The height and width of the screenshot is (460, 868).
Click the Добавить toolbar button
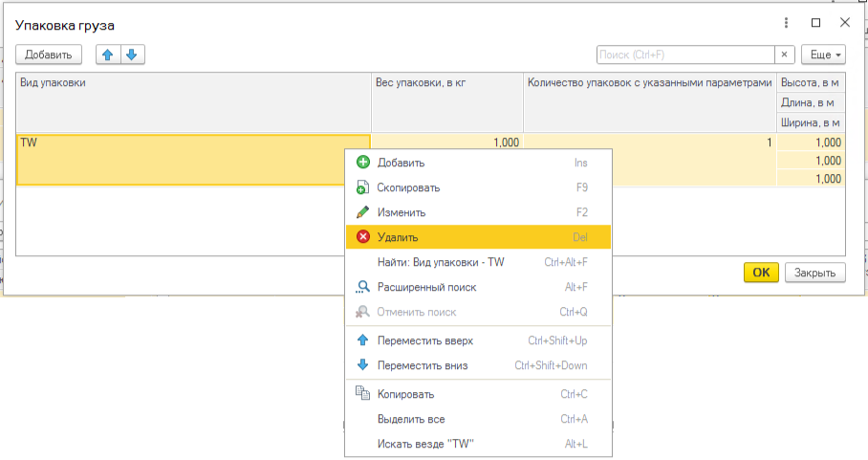(x=49, y=55)
